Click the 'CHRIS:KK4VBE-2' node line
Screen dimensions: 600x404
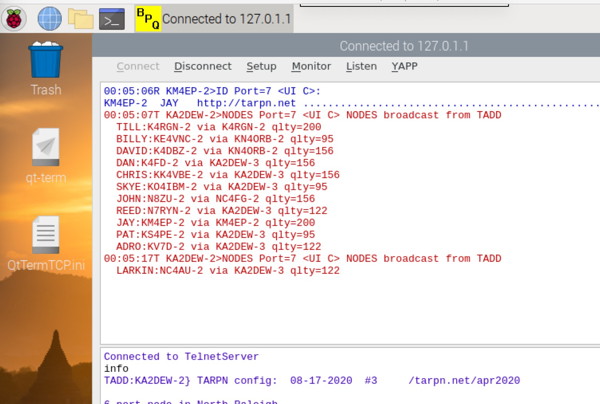coord(228,175)
